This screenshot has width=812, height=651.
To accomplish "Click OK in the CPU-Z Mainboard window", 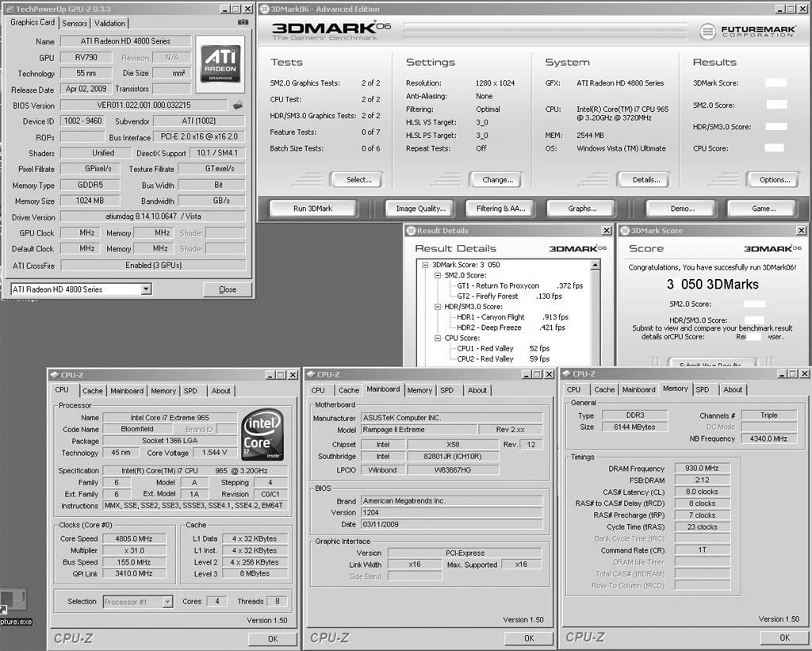I will tap(529, 638).
